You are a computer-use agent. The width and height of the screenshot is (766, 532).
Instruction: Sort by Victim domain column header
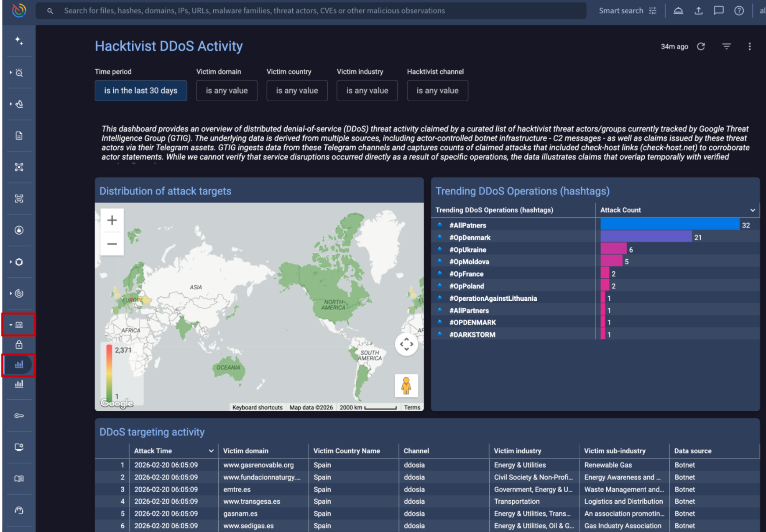(x=246, y=451)
